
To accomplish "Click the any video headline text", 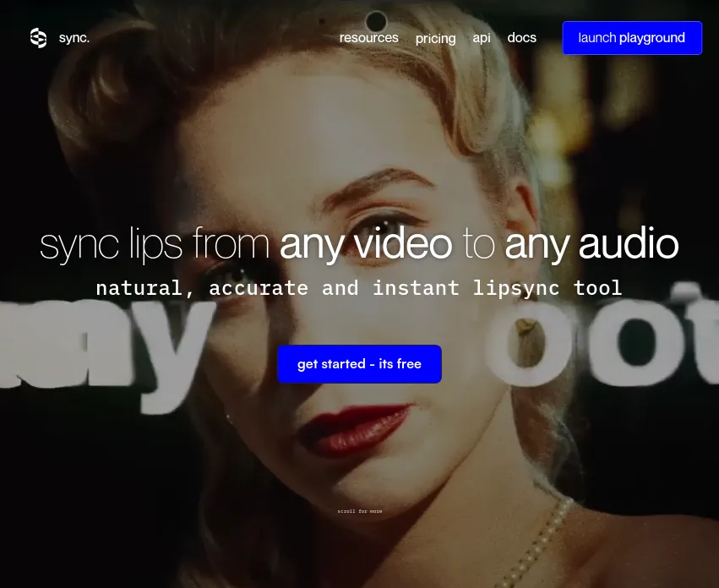I will pos(367,243).
